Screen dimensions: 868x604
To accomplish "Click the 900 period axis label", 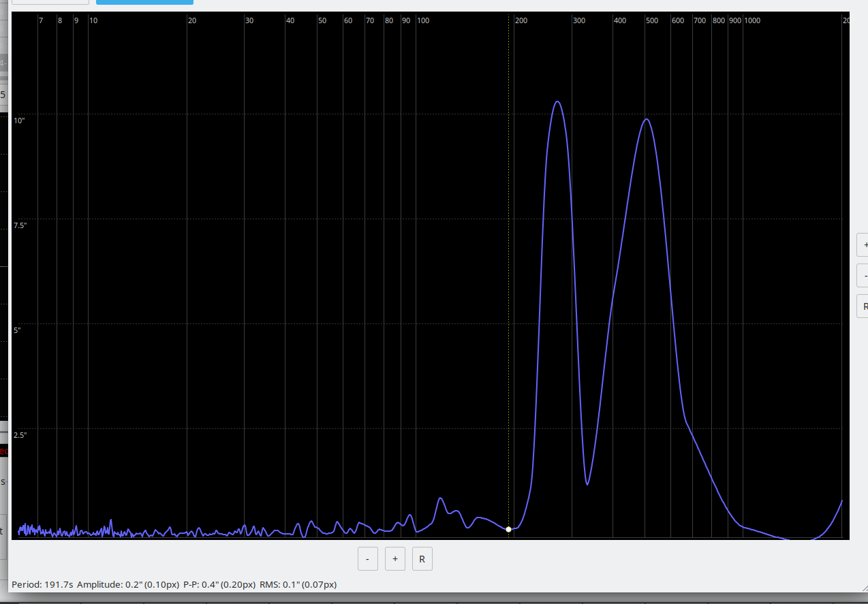I will [735, 21].
